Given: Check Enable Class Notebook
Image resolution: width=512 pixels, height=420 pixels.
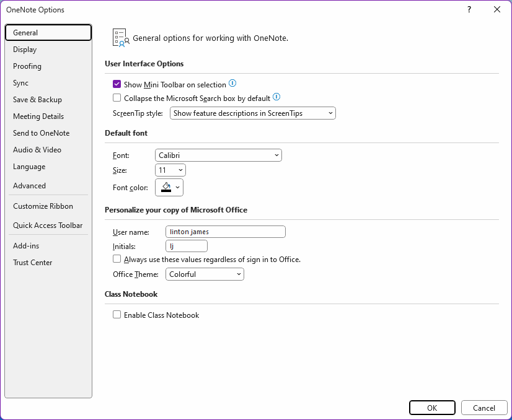Looking at the screenshot, I should (117, 315).
